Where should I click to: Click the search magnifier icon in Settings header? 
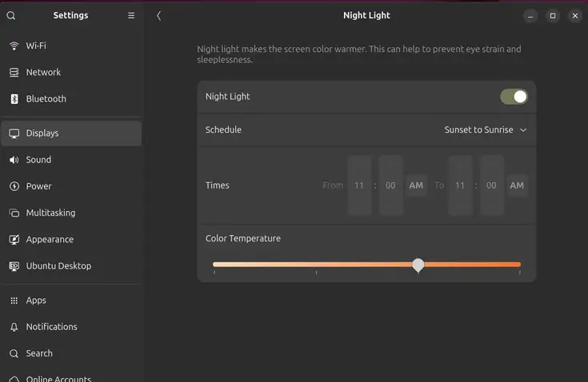[11, 15]
